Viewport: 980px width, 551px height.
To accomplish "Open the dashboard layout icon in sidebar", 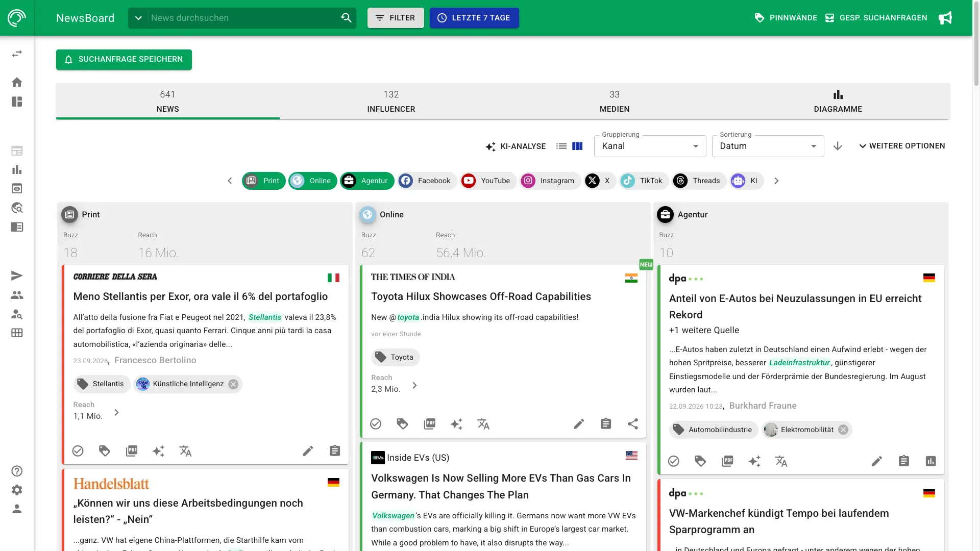I will tap(17, 102).
